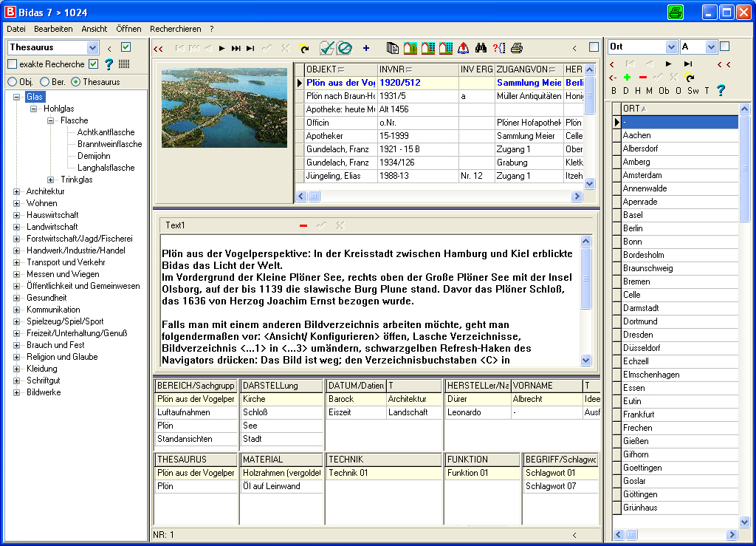756x546 pixels.
Task: Click the large checkmark selection icon
Action: pos(327,48)
